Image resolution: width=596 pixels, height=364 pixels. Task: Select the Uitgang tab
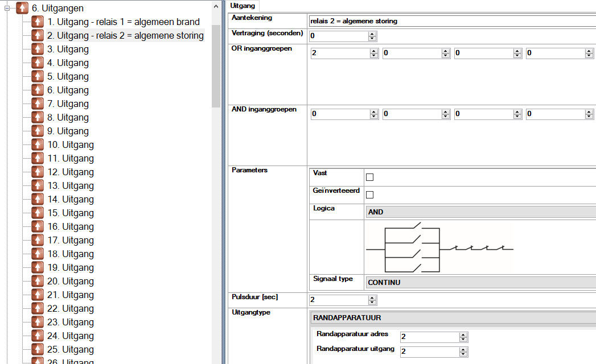(242, 6)
